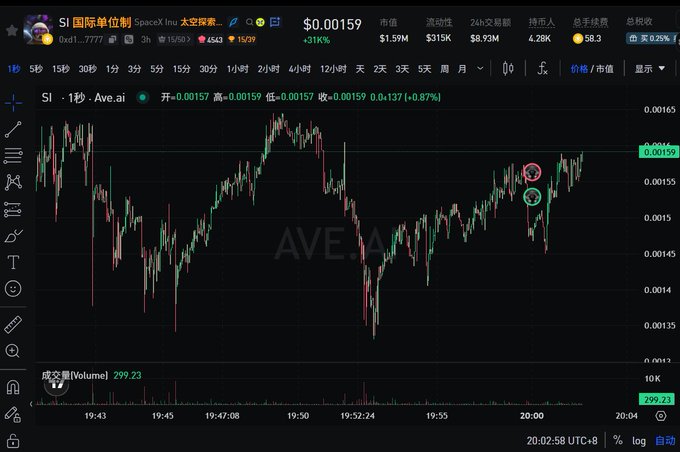Click the green status dot beside Ave.ai

click(142, 97)
